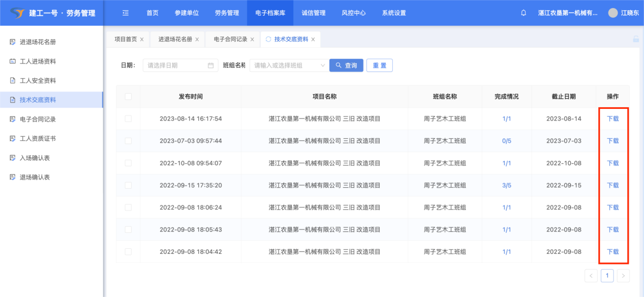The image size is (644, 297).
Task: Click the sidebar collapse menu icon
Action: [x=126, y=13]
